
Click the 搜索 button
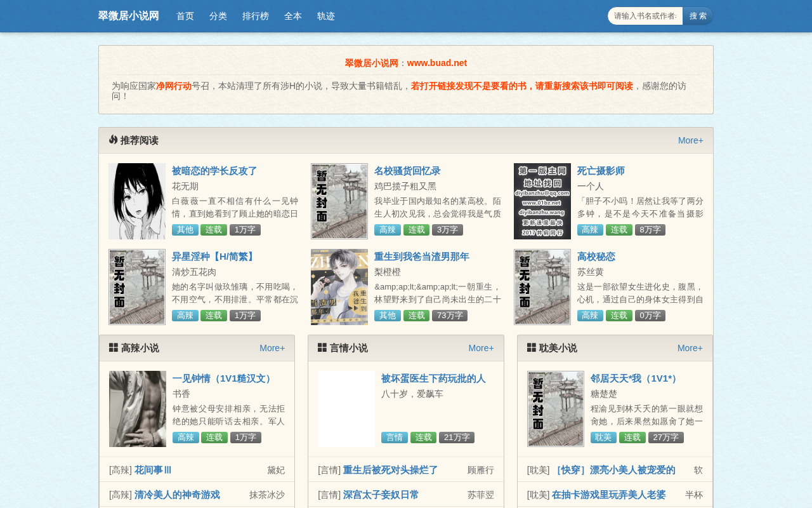point(698,16)
